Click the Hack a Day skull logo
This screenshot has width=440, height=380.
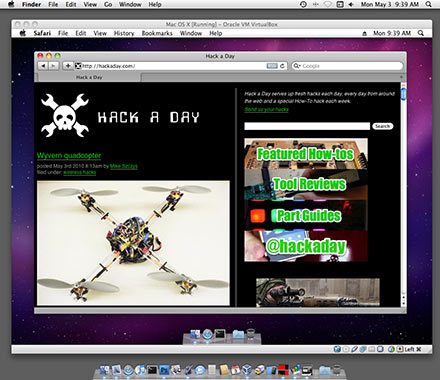click(x=65, y=115)
